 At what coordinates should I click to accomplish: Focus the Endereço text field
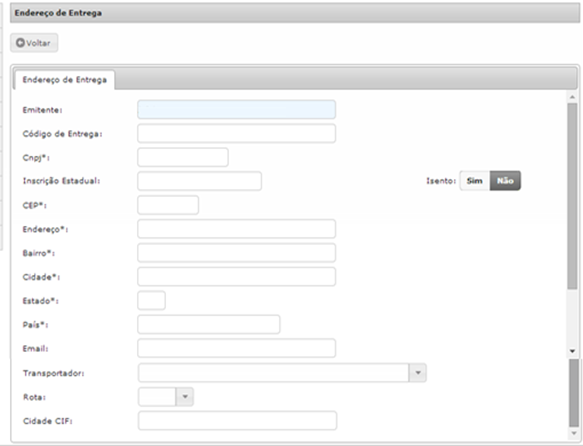[x=236, y=229]
